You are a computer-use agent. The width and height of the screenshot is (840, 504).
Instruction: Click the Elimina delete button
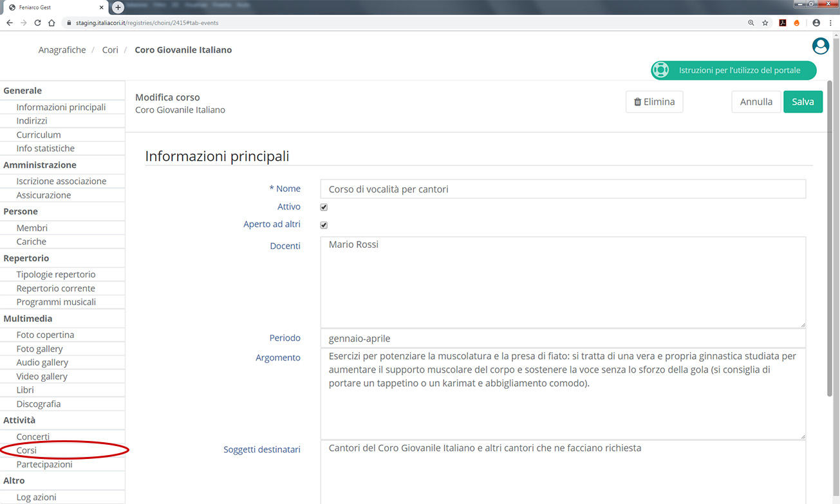pyautogui.click(x=654, y=102)
